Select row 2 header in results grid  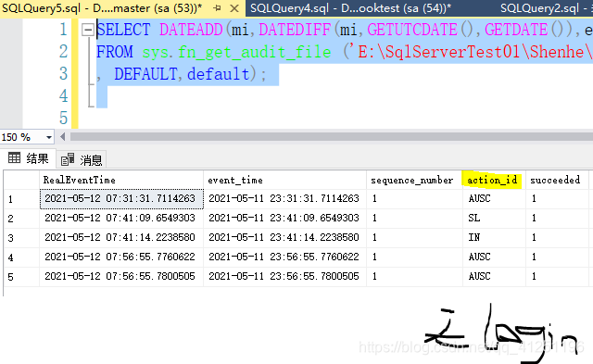click(21, 219)
